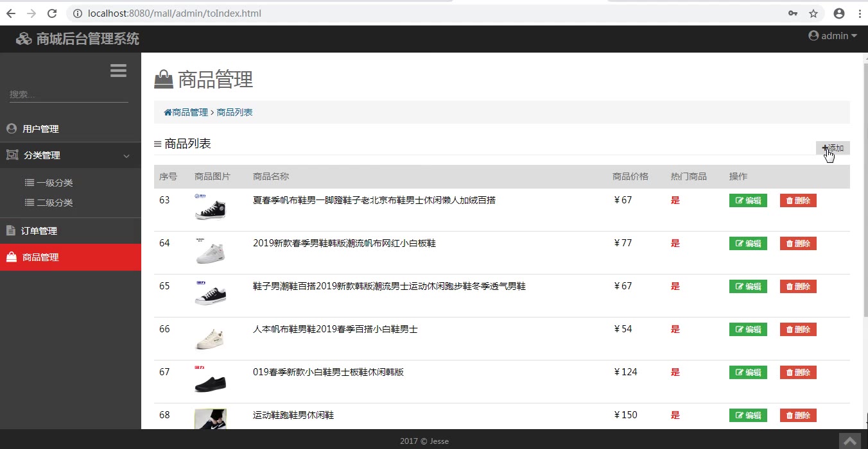This screenshot has height=449, width=868.
Task: Open Chrome's three-dot menu
Action: [x=860, y=13]
